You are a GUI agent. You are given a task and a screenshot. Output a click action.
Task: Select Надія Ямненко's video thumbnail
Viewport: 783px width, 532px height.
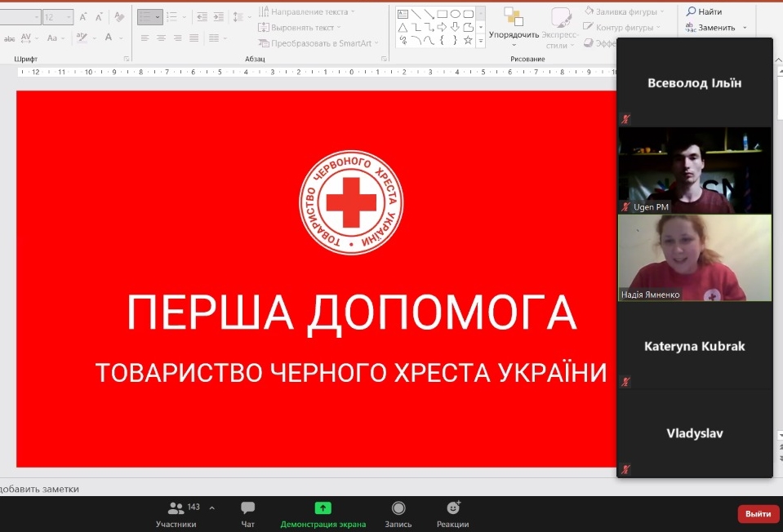coord(694,258)
